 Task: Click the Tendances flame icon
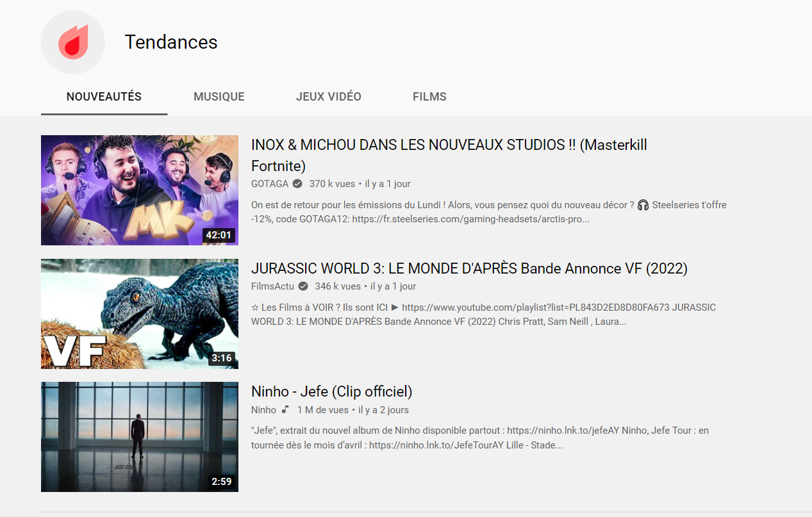pos(72,42)
